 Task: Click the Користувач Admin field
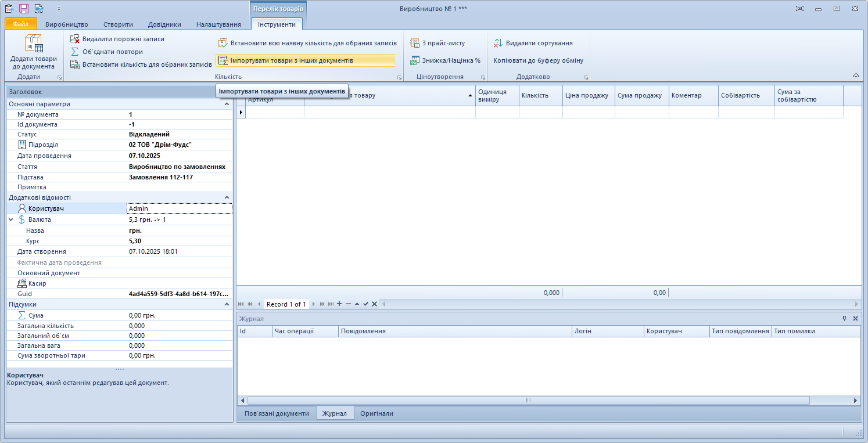click(x=179, y=208)
